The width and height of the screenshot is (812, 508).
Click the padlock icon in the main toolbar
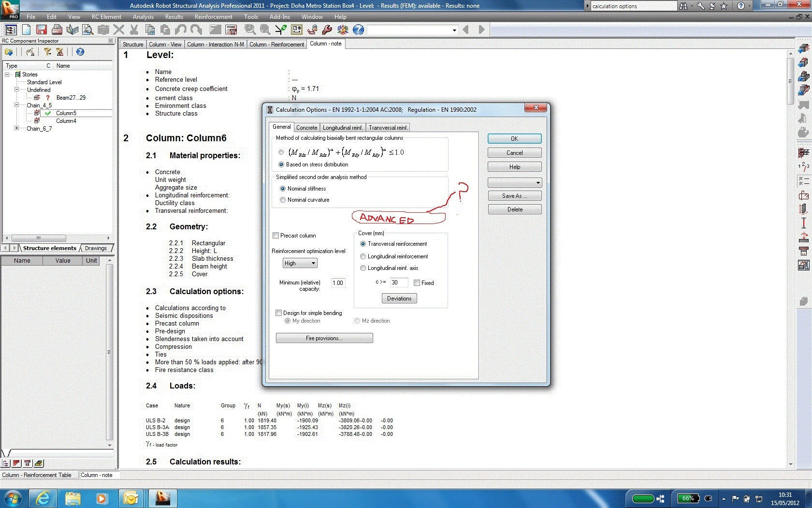(312, 30)
